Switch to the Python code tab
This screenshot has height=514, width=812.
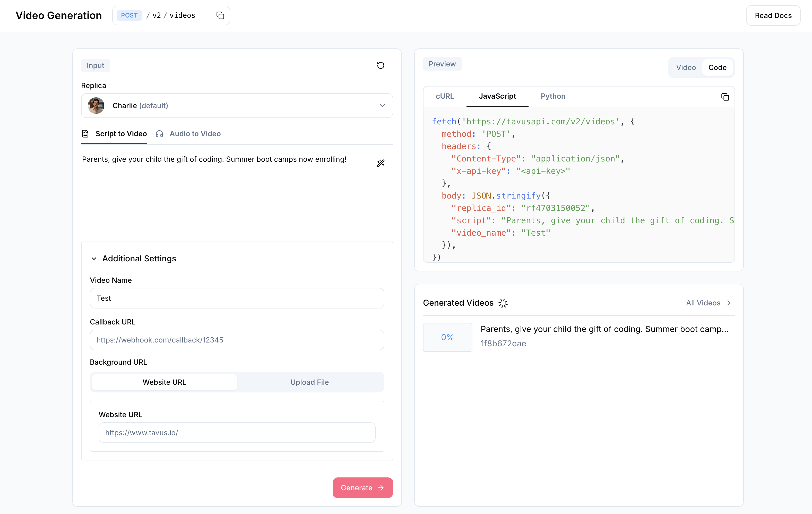553,96
